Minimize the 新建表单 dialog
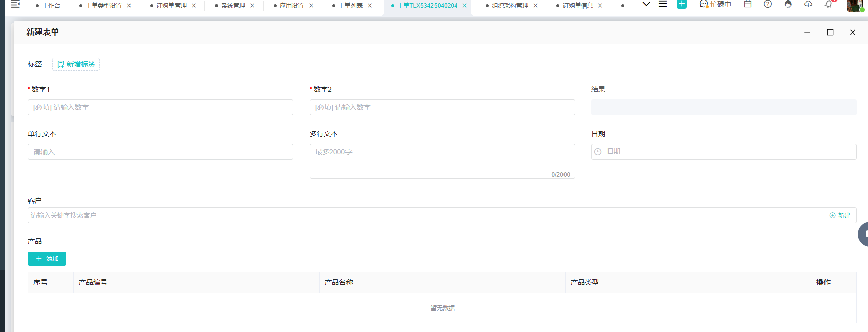Image resolution: width=868 pixels, height=332 pixels. click(x=807, y=32)
